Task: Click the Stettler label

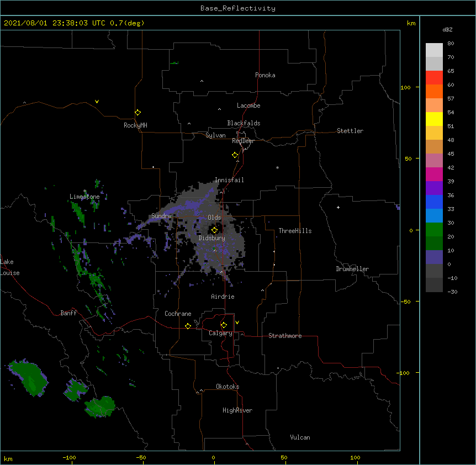Action: click(x=350, y=131)
